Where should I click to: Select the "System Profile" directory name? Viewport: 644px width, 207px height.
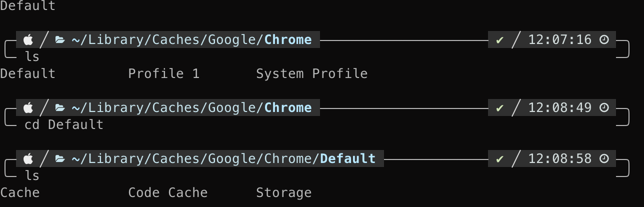click(x=312, y=74)
